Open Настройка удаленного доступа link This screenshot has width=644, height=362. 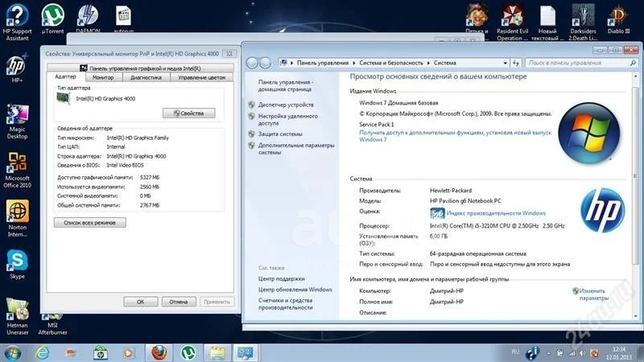[288, 119]
